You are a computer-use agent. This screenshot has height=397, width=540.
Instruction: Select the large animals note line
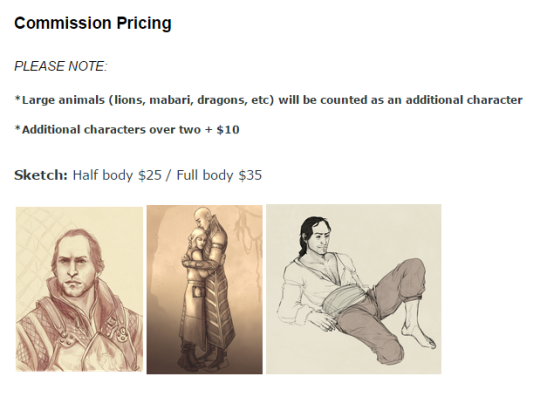(x=269, y=100)
